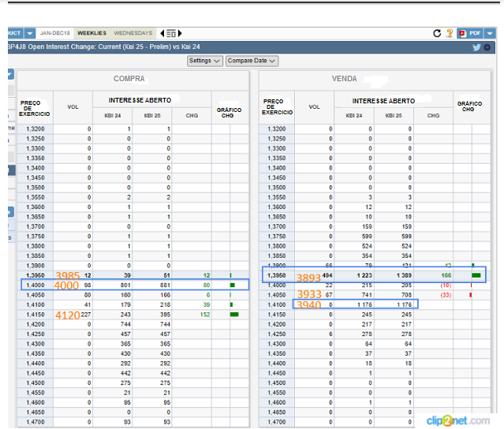Click the KBI 25 column header under Compra
This screenshot has height=429, width=504.
pyautogui.click(x=151, y=115)
